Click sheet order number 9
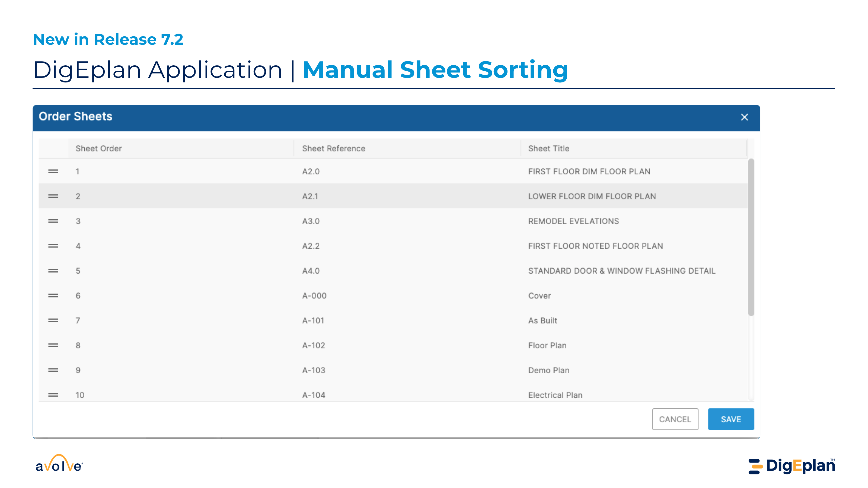 click(78, 370)
